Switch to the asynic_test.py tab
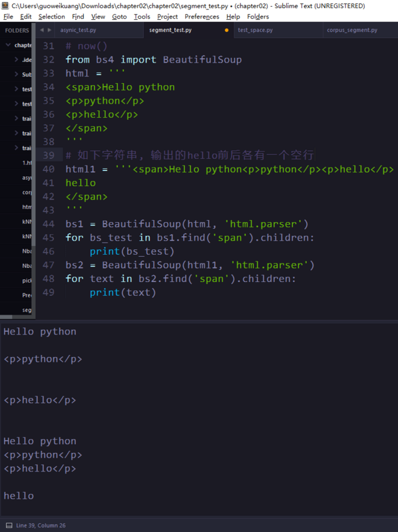Image resolution: width=398 pixels, height=532 pixels. [x=78, y=30]
